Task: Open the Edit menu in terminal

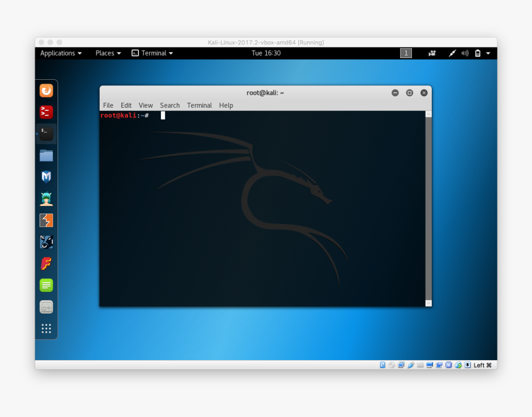Action: (126, 105)
